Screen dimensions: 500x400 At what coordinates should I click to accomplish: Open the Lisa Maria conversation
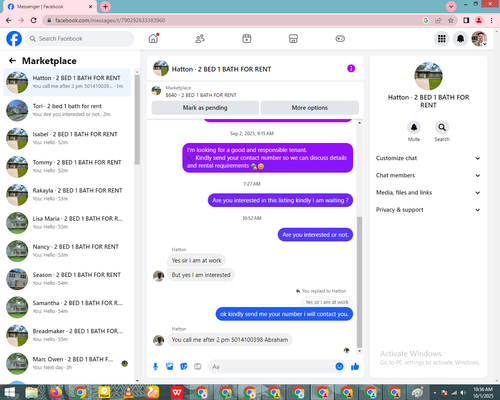pyautogui.click(x=67, y=223)
